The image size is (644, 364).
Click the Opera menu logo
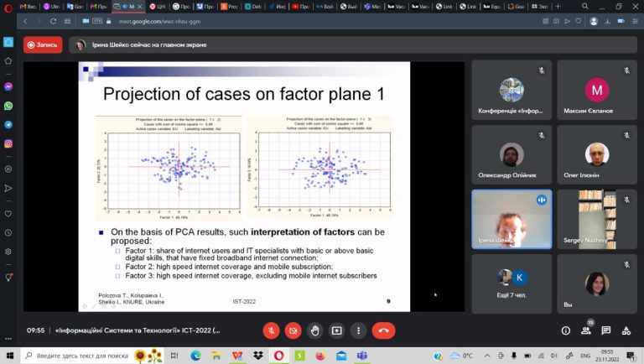point(8,7)
